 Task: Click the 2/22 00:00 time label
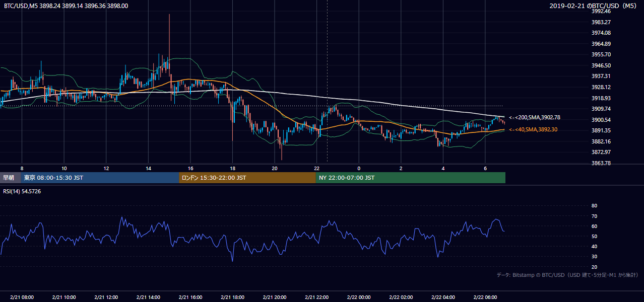358,297
